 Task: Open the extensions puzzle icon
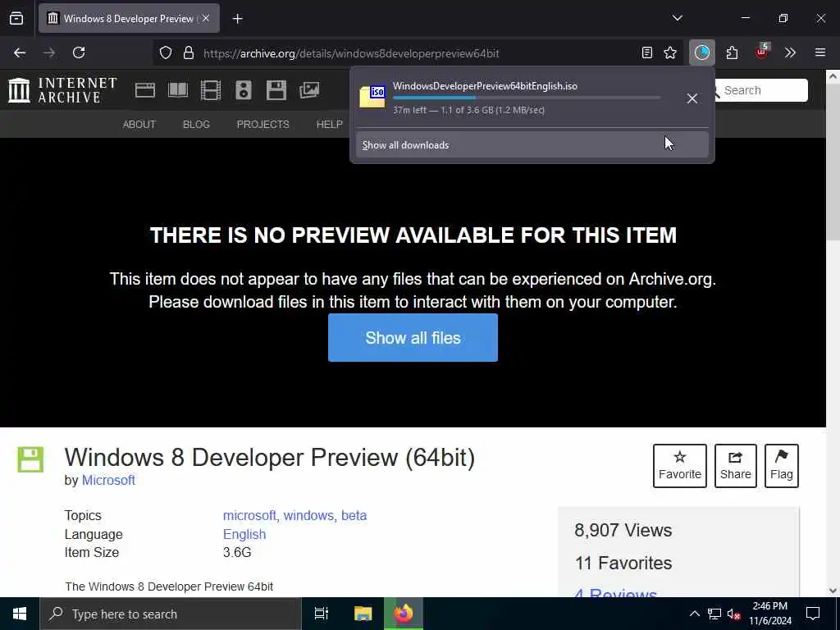point(732,52)
